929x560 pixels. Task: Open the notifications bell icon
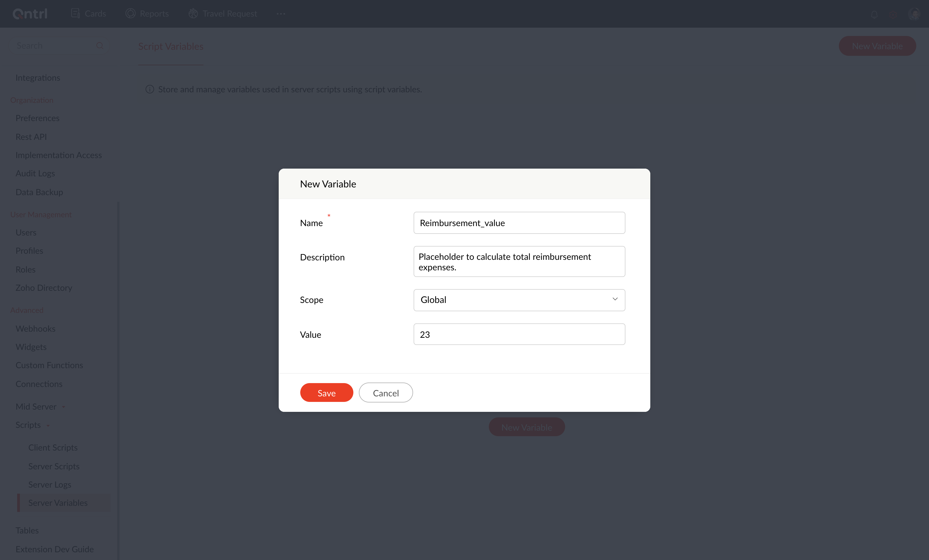tap(874, 14)
